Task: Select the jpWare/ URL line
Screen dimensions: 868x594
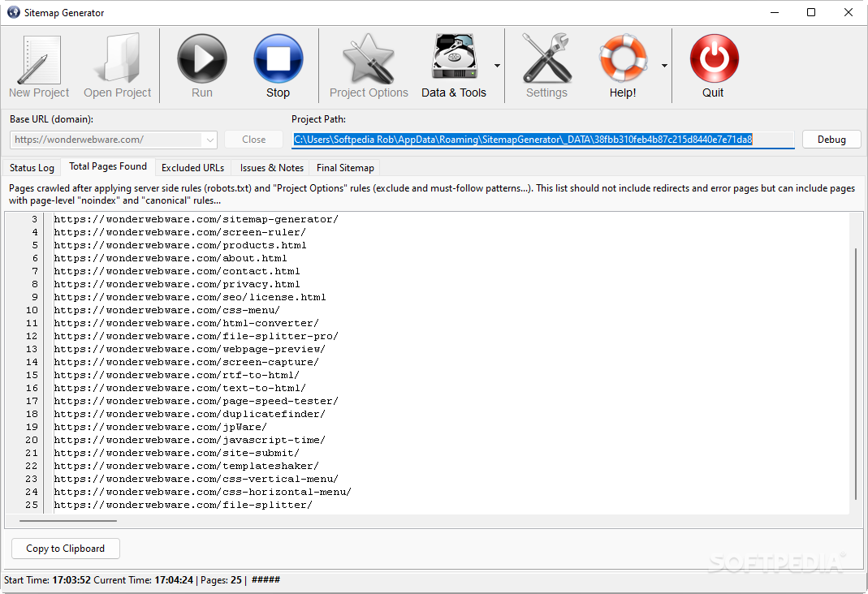Action: click(161, 428)
